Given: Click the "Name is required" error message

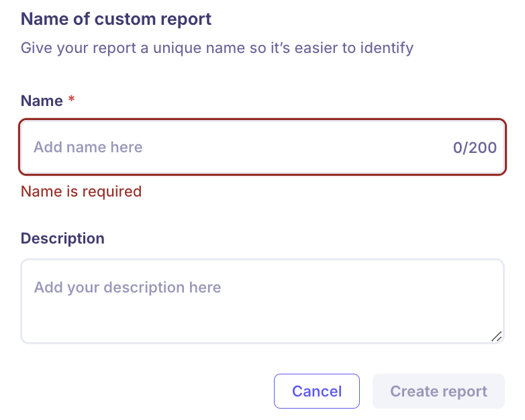Looking at the screenshot, I should [x=81, y=191].
